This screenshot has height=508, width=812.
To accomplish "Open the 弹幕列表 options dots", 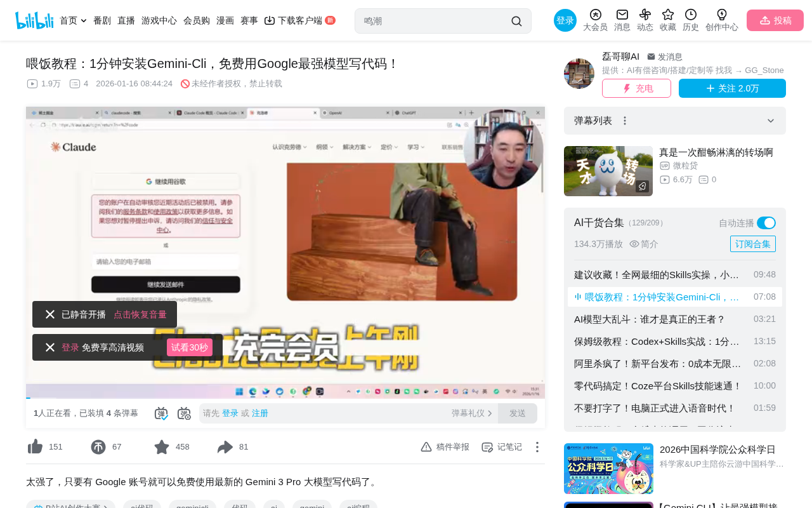I will (x=625, y=121).
